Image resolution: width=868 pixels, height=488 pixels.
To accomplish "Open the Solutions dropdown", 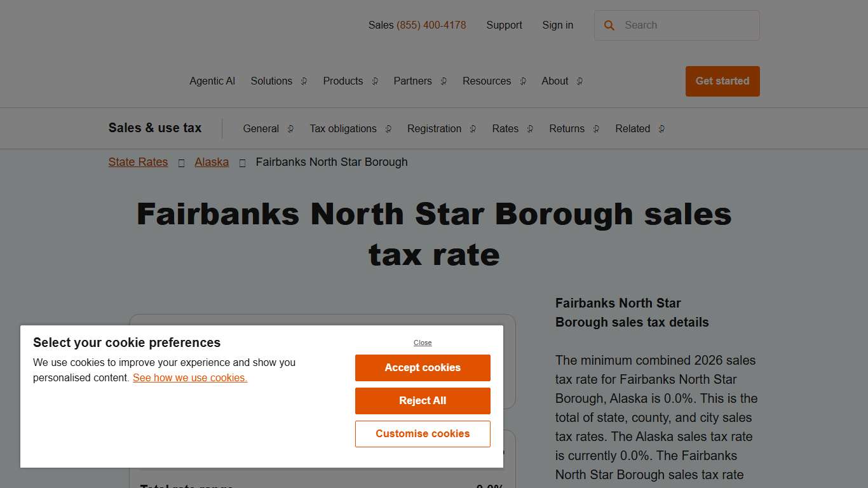I will coord(271,81).
